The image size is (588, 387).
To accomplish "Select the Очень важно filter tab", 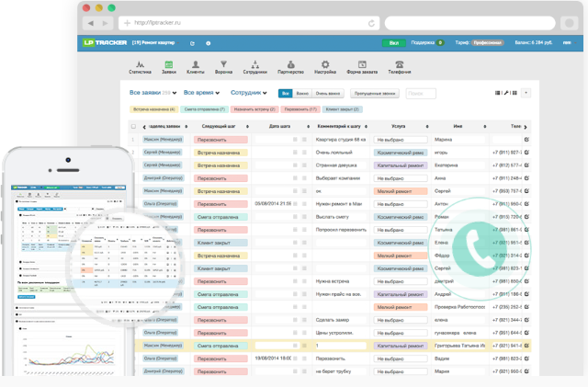I will [328, 94].
